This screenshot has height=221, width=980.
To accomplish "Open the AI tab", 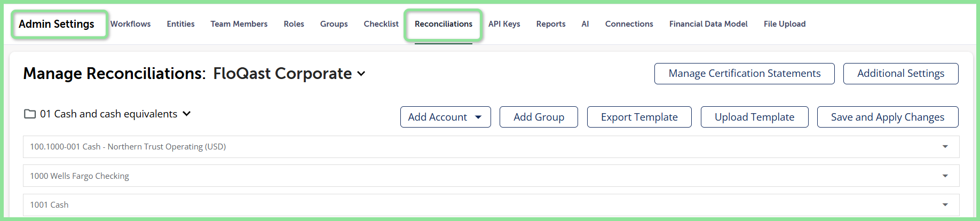I will tap(585, 24).
